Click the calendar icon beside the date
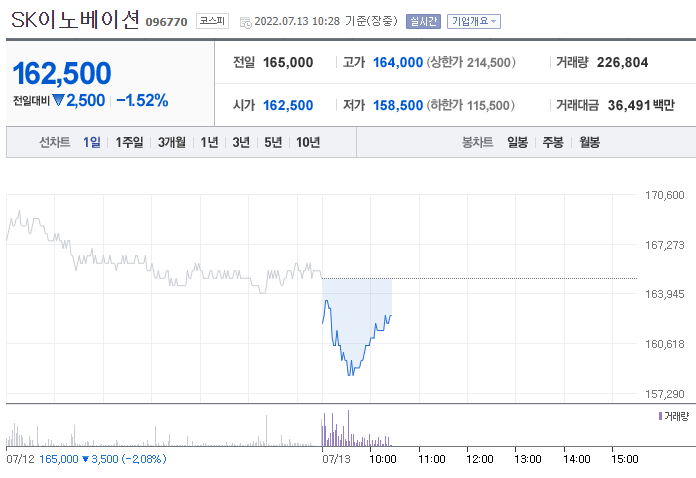The image size is (696, 478). pos(245,22)
